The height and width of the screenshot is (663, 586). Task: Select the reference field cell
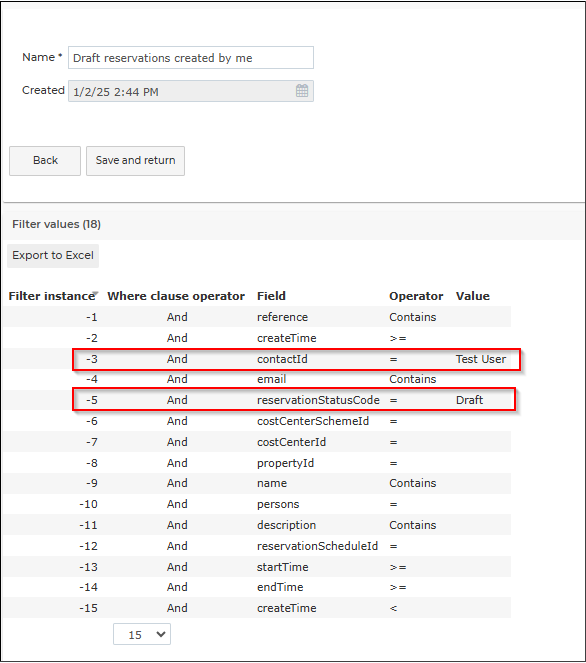click(282, 317)
